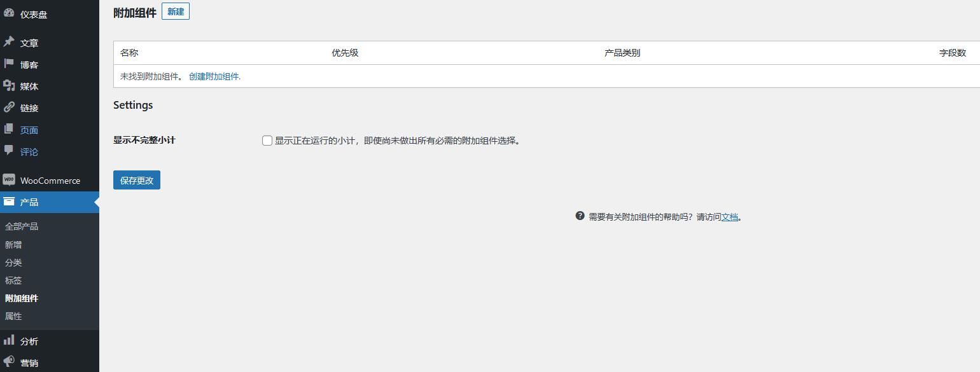Viewport: 980px width, 372px height.
Task: Enable the 显示不完整小计 checkbox
Action: (x=267, y=141)
